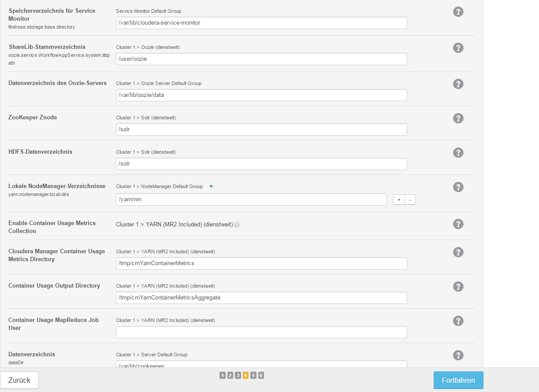Focus the ZooKeeper Znode input field
Screen dimensions: 539x392
click(261, 129)
